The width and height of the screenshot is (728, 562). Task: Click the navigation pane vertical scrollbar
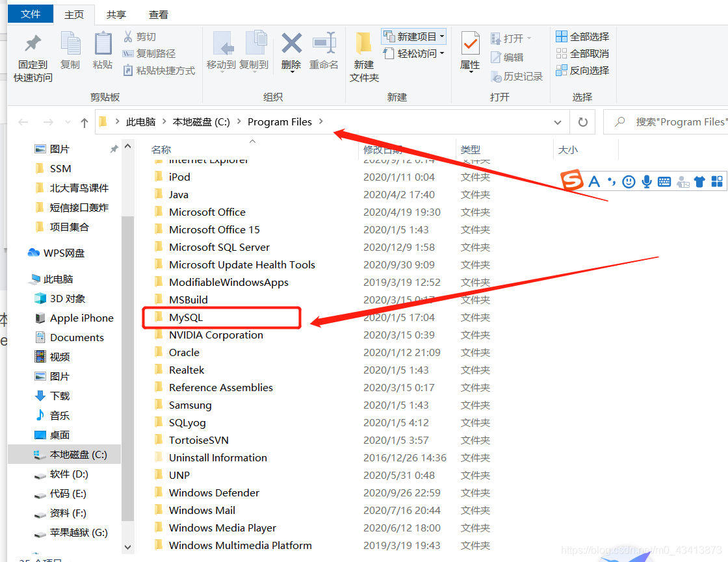[x=127, y=369]
